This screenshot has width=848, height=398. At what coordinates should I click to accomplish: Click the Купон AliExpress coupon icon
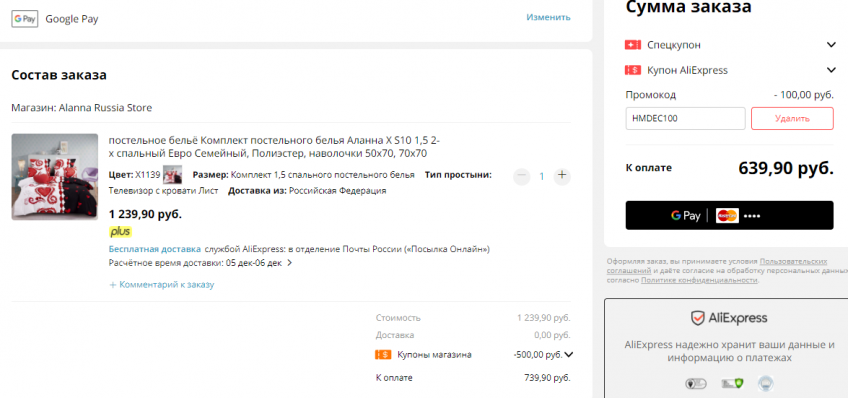pyautogui.click(x=633, y=70)
